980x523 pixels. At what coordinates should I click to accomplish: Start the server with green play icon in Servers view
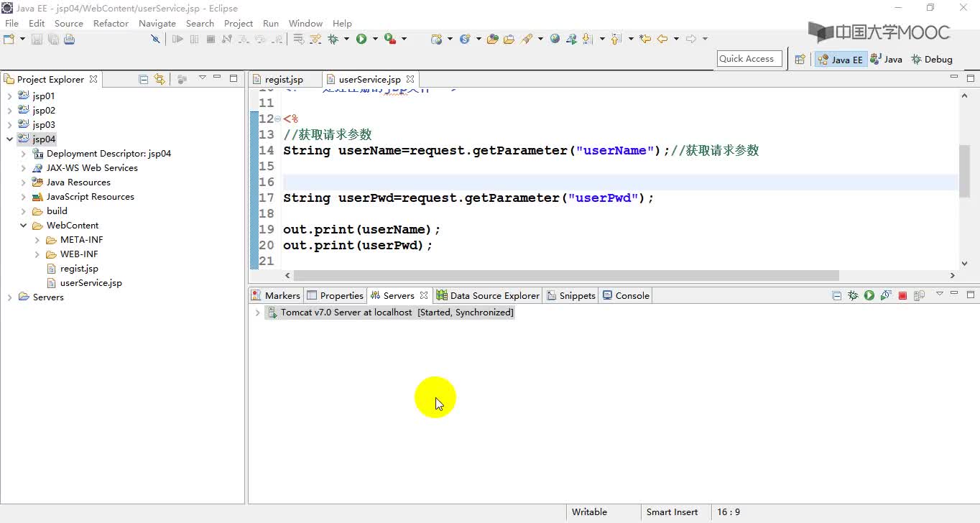(x=869, y=295)
